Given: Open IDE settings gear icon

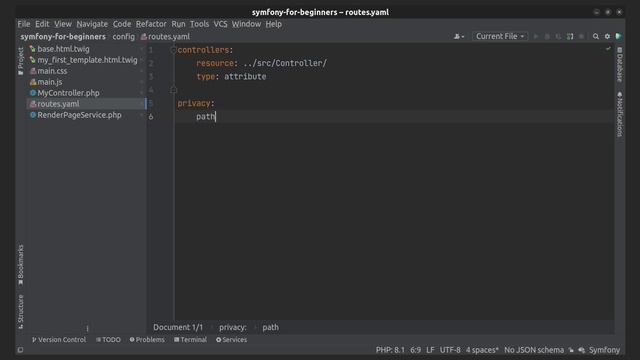Looking at the screenshot, I should point(607,36).
